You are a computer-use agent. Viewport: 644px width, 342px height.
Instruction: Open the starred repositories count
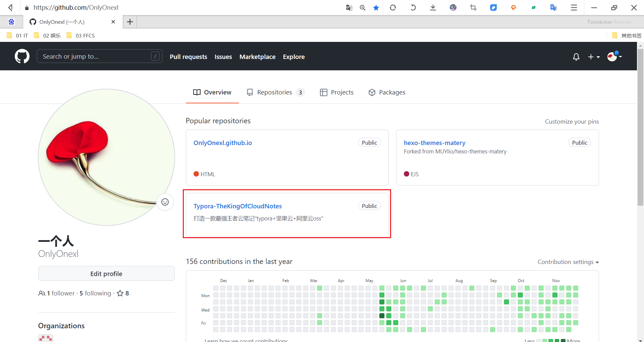pos(123,293)
